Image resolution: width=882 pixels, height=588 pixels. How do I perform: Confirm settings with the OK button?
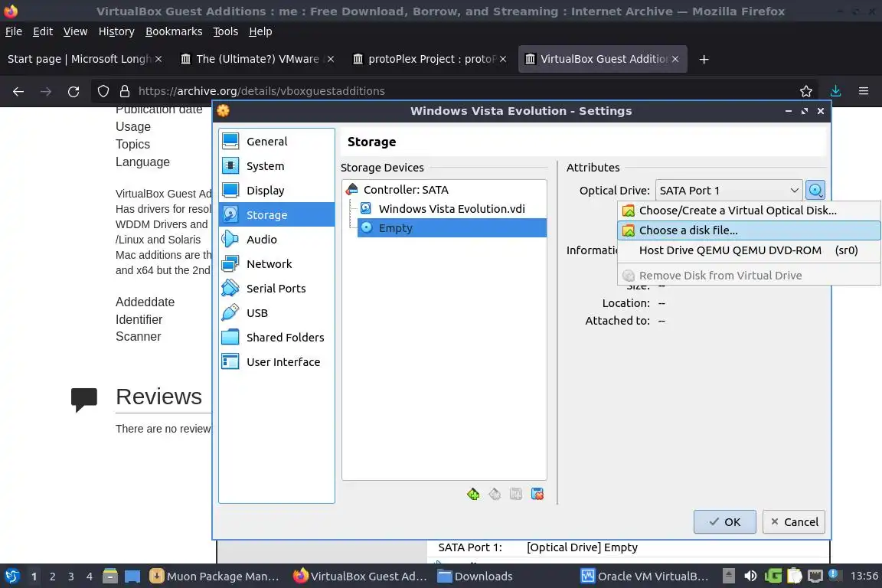pos(724,521)
